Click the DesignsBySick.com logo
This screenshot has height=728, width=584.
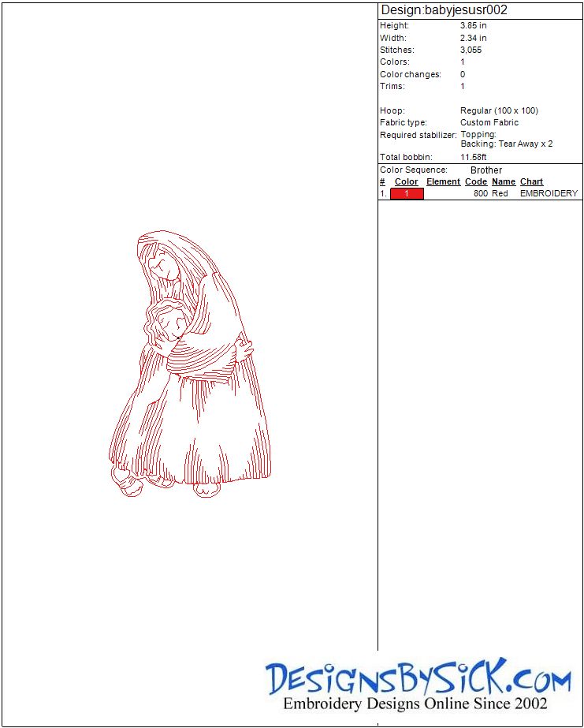click(418, 678)
